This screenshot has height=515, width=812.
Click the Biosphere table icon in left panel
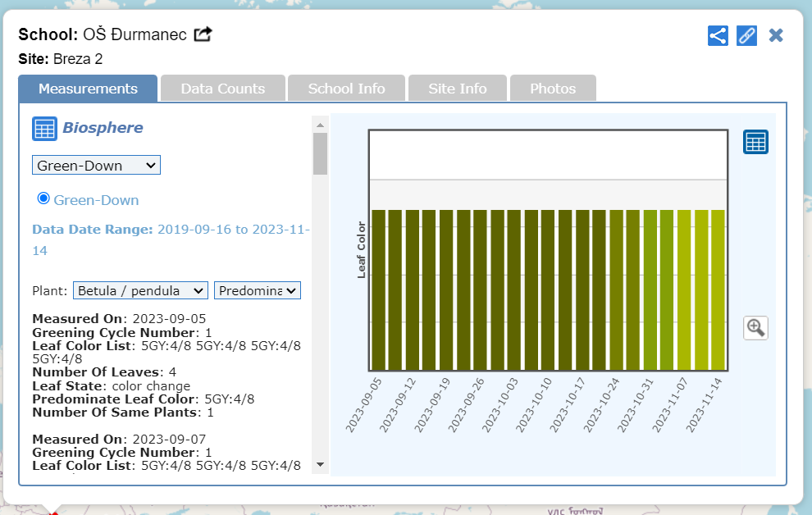coord(44,129)
